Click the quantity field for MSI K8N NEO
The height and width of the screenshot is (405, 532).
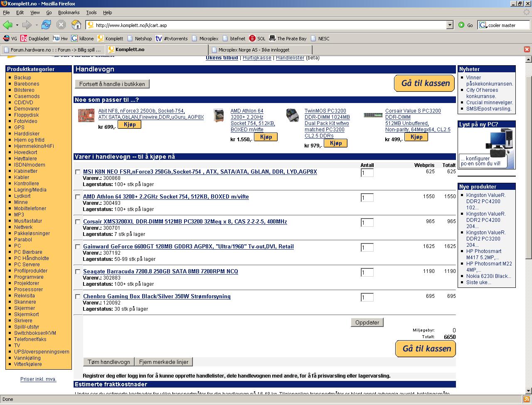(x=367, y=173)
